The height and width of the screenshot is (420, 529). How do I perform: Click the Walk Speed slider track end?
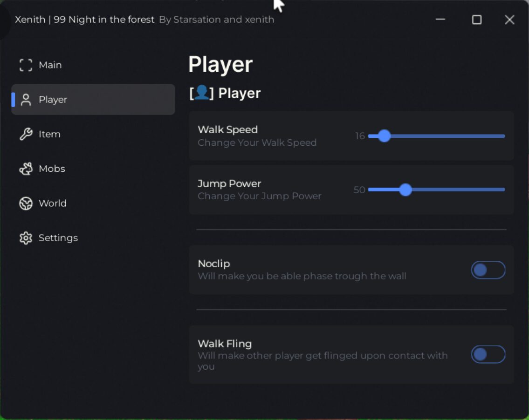[503, 136]
